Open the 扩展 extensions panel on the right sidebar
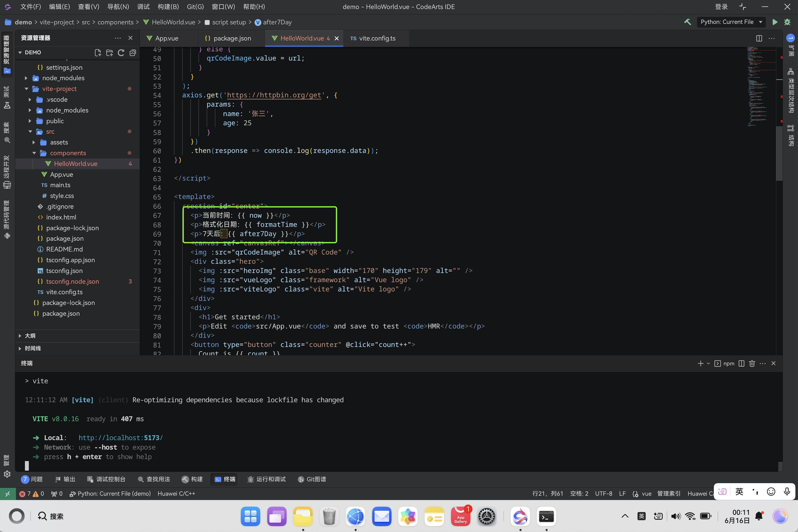The width and height of the screenshot is (798, 532). [791, 45]
